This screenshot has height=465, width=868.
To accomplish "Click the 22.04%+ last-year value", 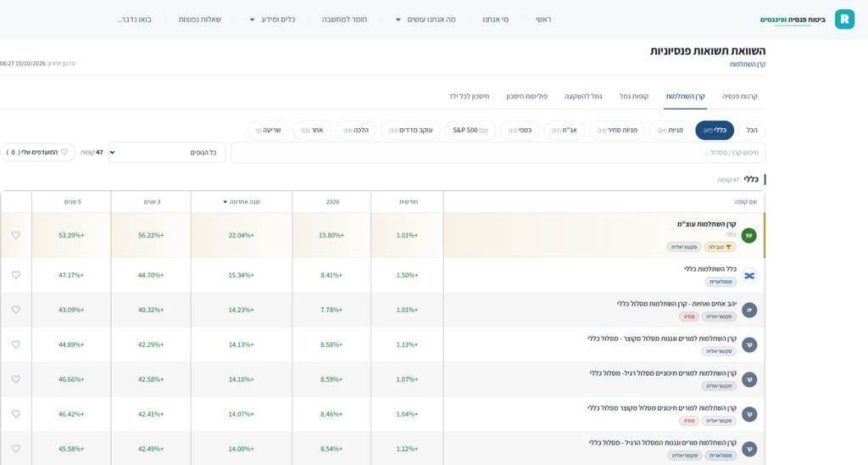I will pos(242,236).
